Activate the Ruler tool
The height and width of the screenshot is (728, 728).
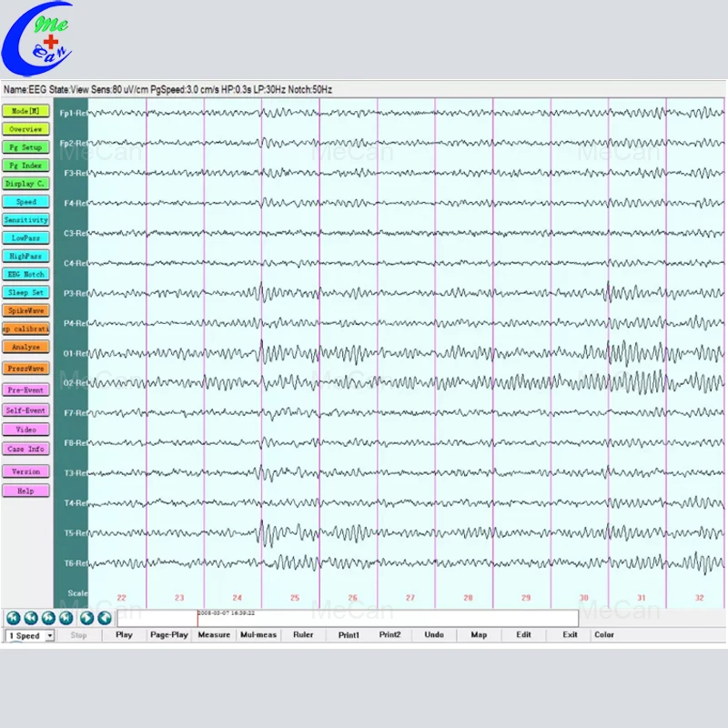pos(303,635)
